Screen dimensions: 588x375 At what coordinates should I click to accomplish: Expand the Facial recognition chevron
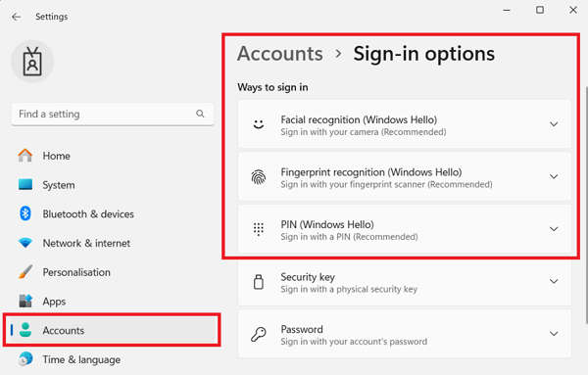pyautogui.click(x=554, y=124)
